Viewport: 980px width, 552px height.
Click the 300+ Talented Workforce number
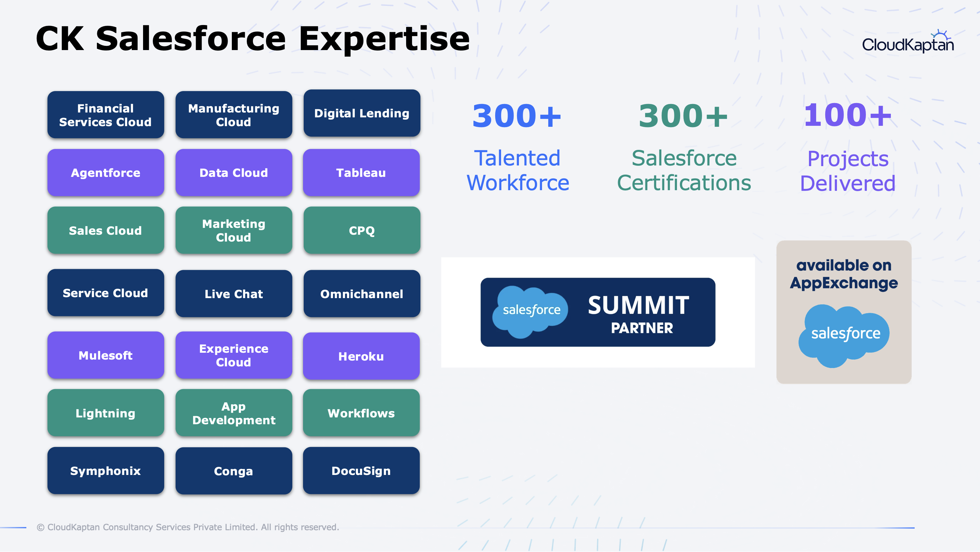tap(517, 116)
